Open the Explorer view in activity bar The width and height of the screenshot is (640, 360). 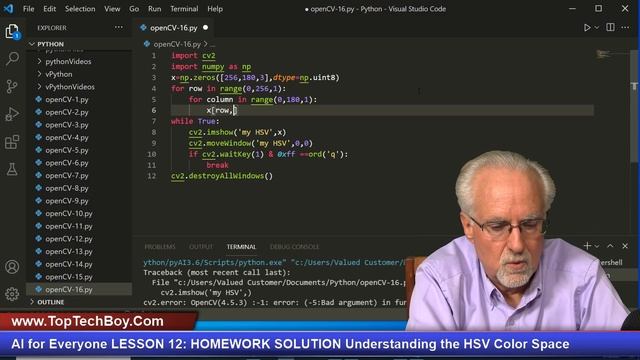12,31
